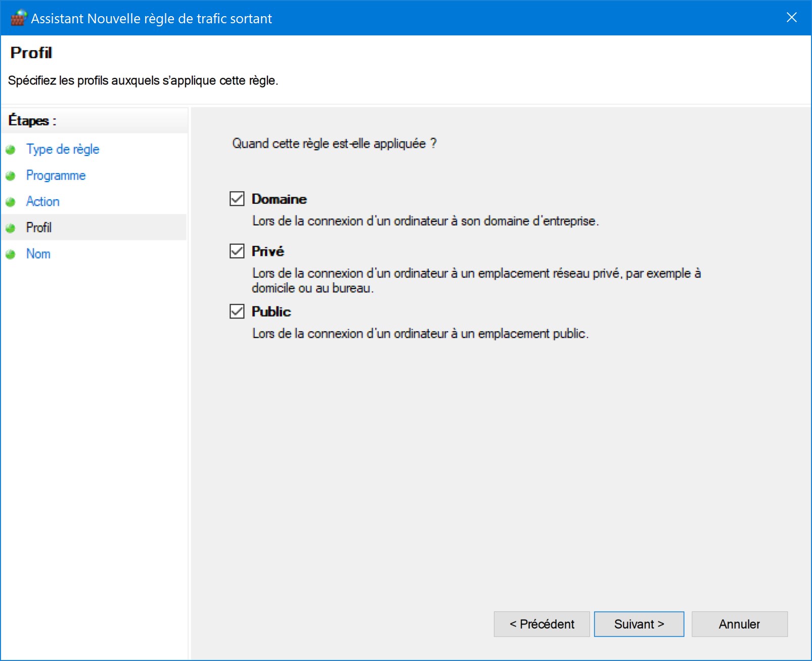Image resolution: width=812 pixels, height=661 pixels.
Task: Cancel the wizard with Annuler
Action: (x=740, y=624)
